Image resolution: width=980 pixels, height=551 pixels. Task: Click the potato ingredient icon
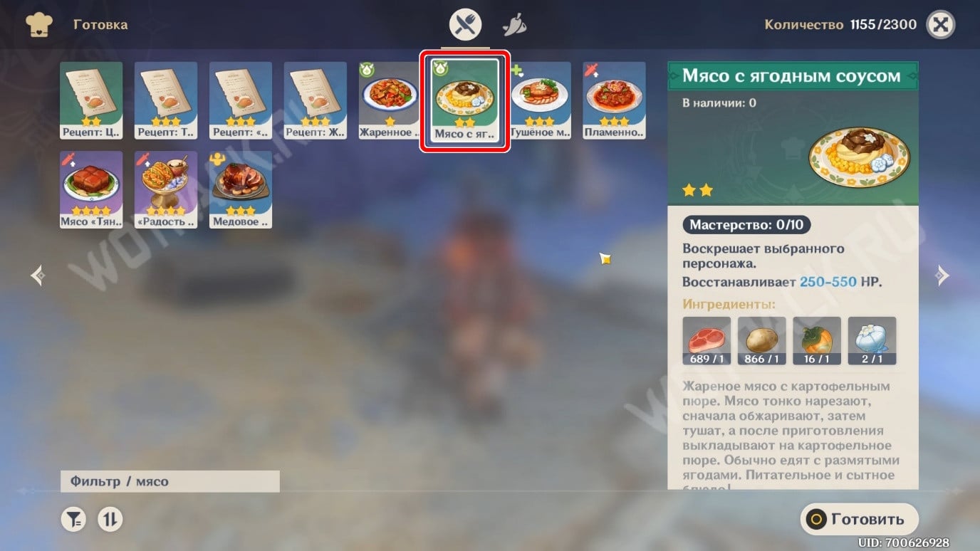point(762,341)
